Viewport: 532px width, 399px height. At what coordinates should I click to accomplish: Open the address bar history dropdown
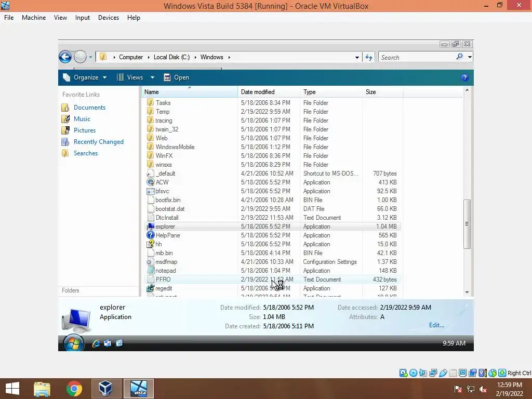[357, 57]
